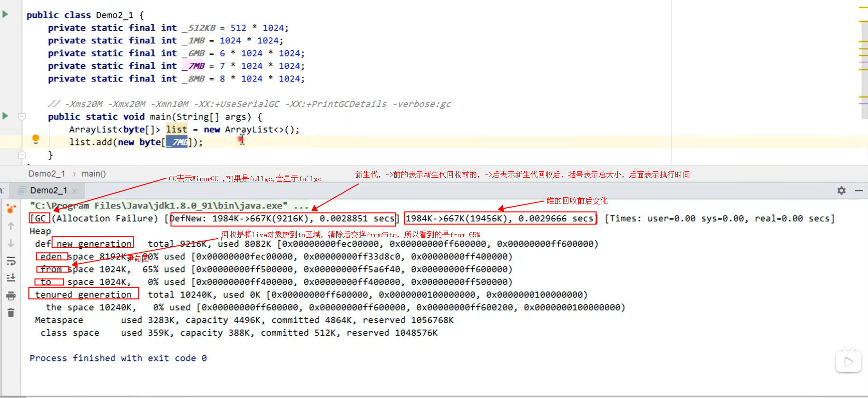Click the down arrow in Run sidebar
868x398 pixels.
[x=11, y=243]
